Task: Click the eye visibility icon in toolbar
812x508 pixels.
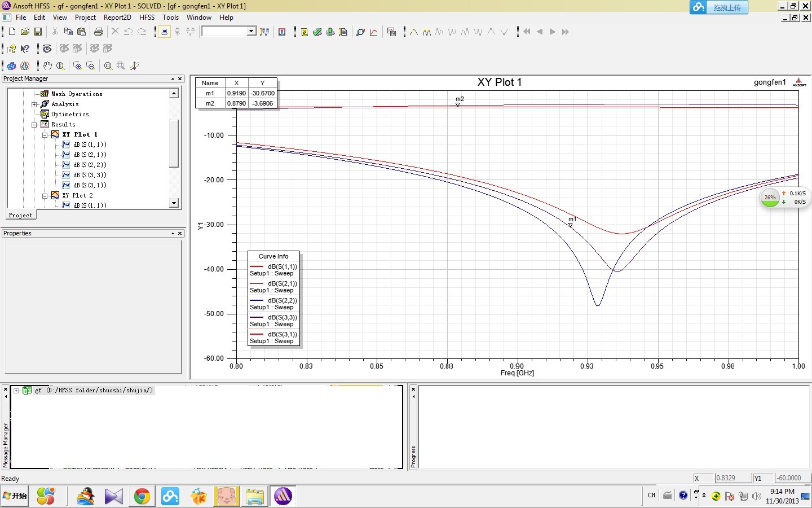Action: coord(47,49)
